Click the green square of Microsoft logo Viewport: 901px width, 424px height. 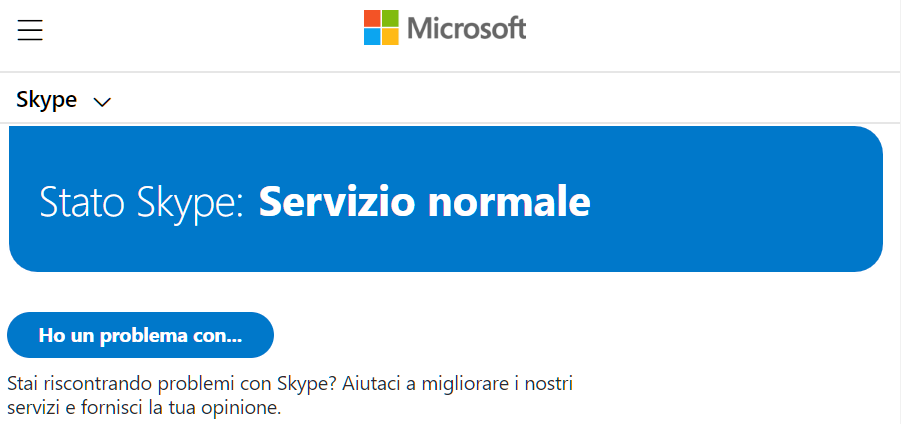(390, 19)
